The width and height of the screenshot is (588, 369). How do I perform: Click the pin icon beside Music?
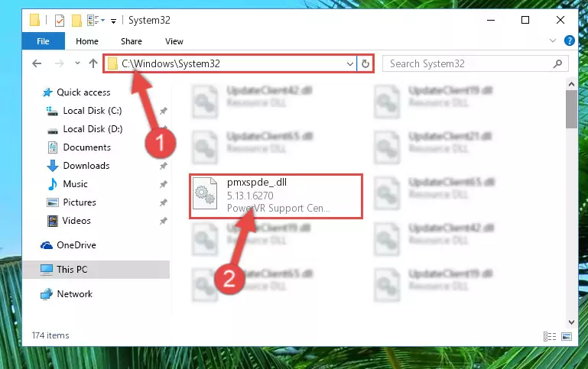pos(163,184)
